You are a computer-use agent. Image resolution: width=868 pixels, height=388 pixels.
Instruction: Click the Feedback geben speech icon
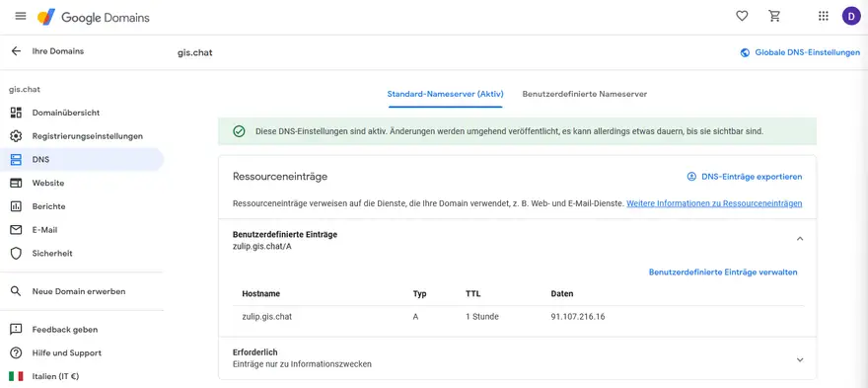(x=16, y=329)
